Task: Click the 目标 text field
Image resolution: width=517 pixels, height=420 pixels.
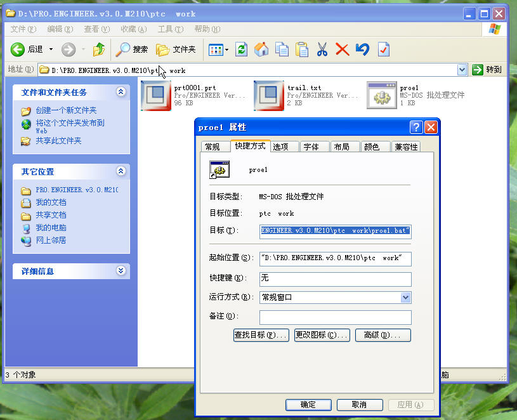Action: point(336,231)
